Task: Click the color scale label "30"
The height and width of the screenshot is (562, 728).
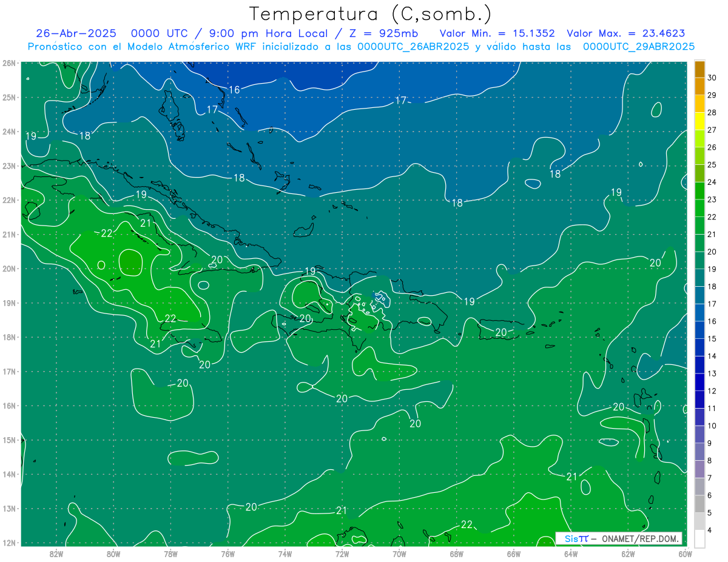Action: [712, 77]
